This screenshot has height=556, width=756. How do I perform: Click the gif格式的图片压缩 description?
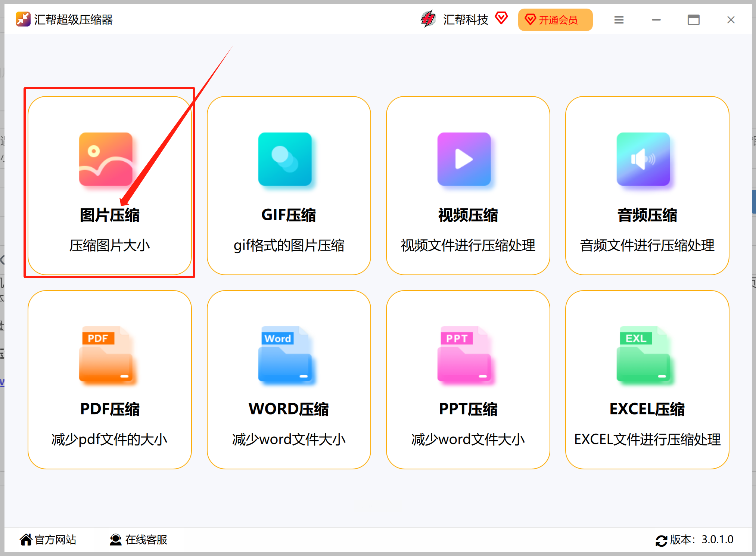tap(289, 245)
